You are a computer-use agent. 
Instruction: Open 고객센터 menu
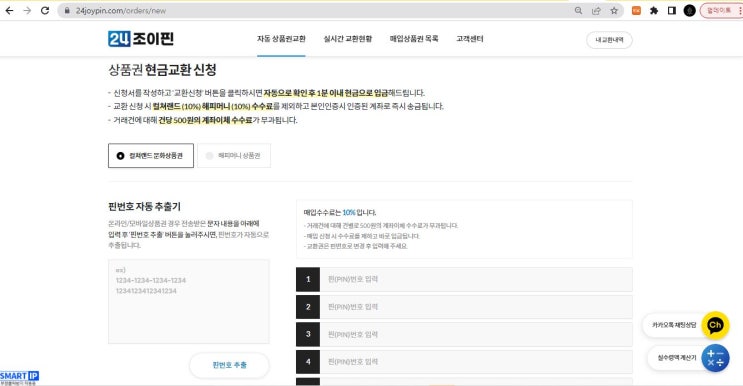point(470,39)
